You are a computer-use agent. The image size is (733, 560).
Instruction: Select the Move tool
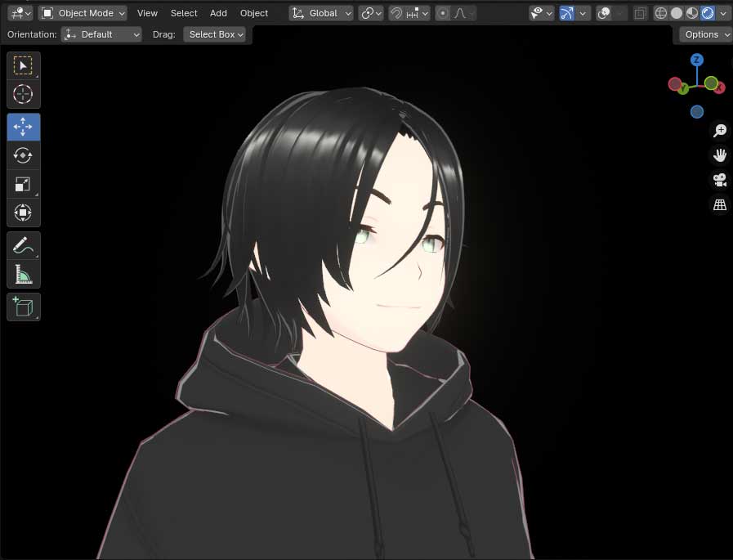23,127
